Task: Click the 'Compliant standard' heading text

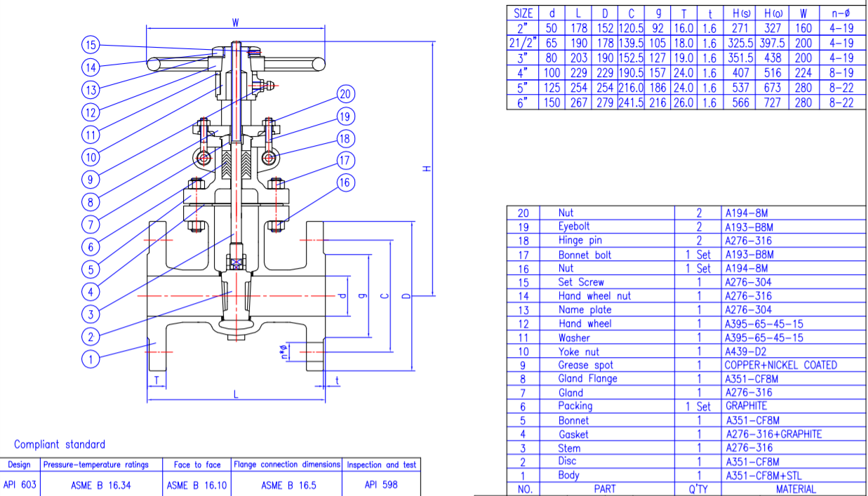Action: coord(60,444)
